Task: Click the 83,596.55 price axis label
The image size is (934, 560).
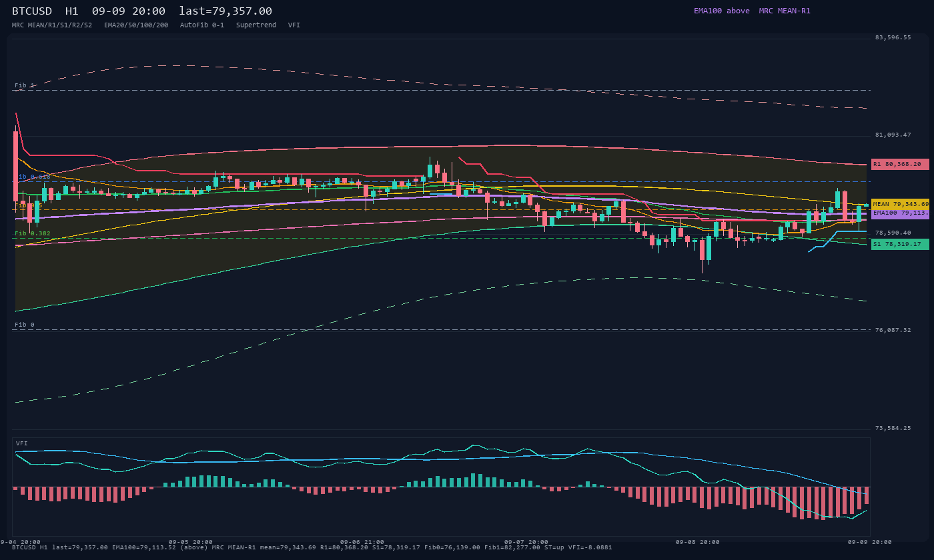Action: point(893,37)
